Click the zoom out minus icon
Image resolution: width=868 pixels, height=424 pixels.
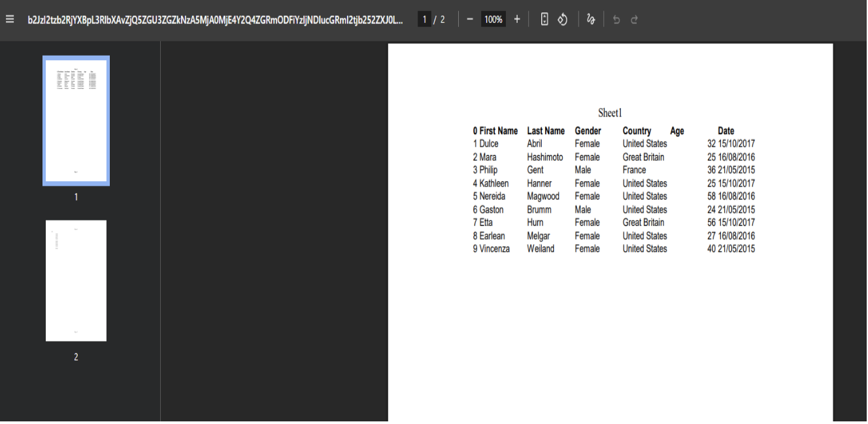coord(469,20)
